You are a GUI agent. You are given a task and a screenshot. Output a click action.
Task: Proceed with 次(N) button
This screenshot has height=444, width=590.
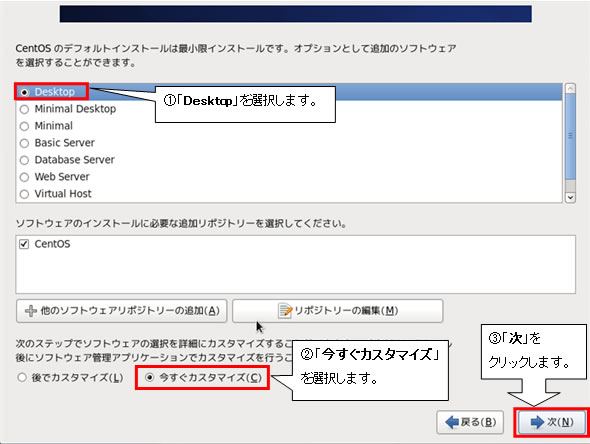[552, 422]
